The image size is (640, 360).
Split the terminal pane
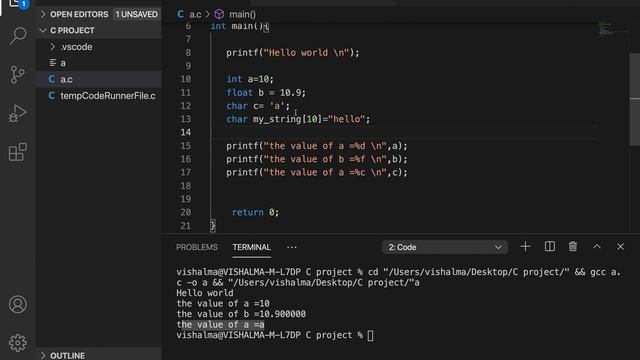[549, 247]
